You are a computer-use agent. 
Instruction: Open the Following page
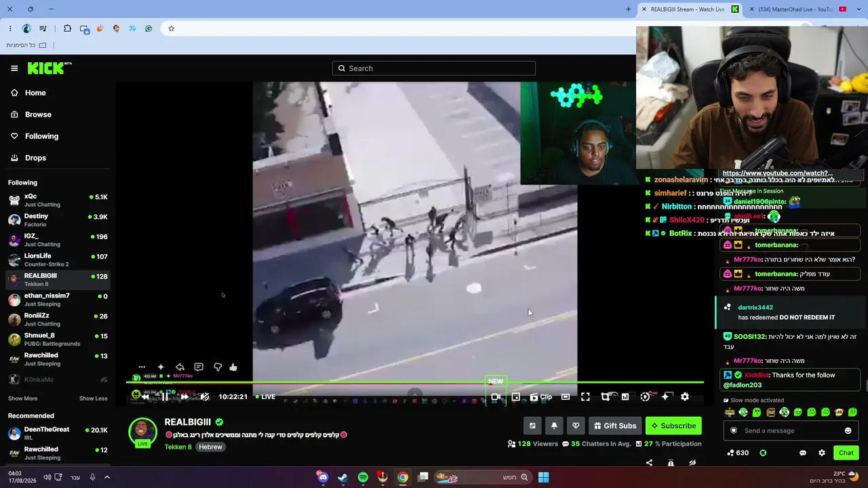(x=35, y=136)
